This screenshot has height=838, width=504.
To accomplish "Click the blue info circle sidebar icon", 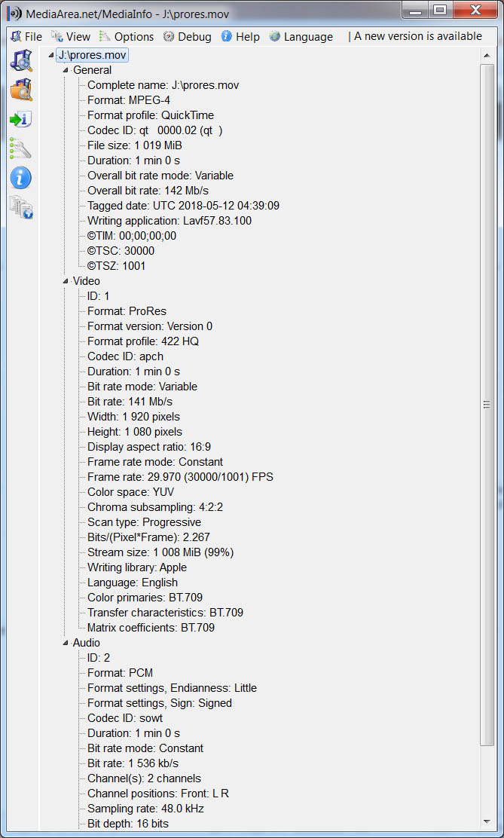I will pos(21,178).
